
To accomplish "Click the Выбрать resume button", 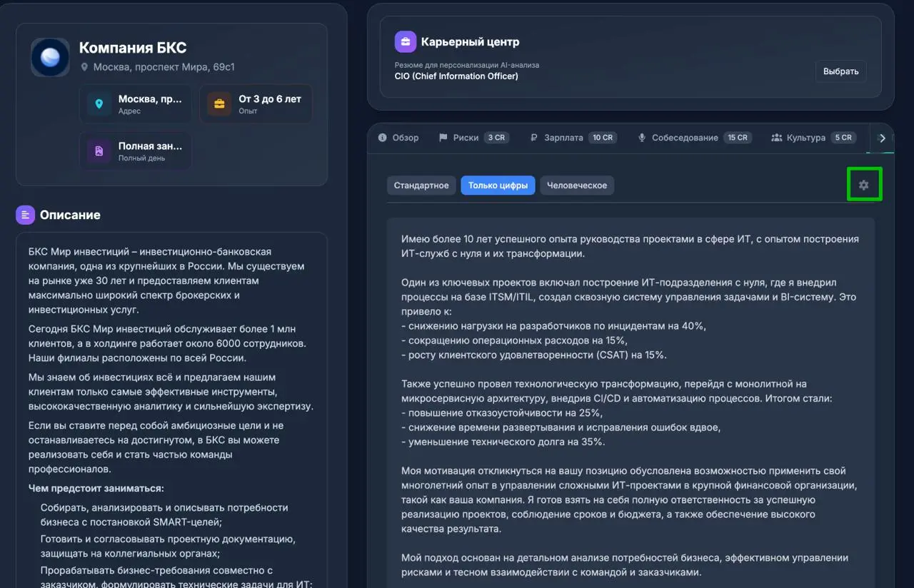I will (x=840, y=71).
